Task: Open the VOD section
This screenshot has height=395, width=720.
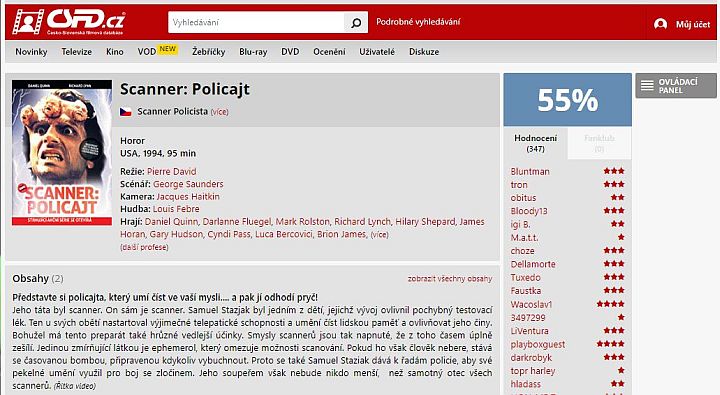Action: click(x=147, y=52)
